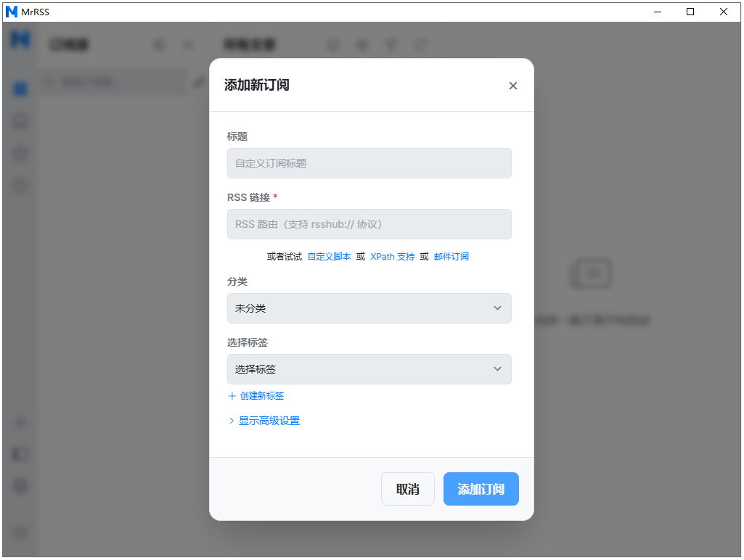Click the plus icon at sidebar bottom
Screen dimensions: 744x560
point(20,422)
